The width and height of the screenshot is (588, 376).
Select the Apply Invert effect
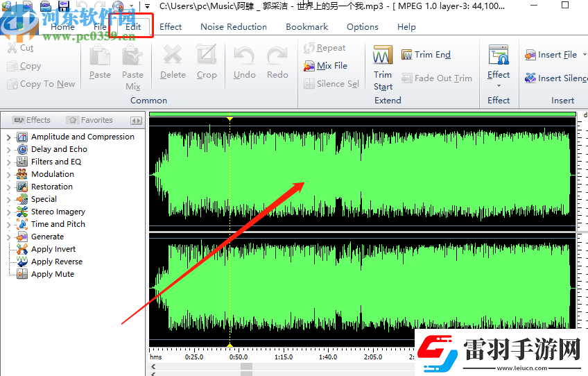point(53,249)
